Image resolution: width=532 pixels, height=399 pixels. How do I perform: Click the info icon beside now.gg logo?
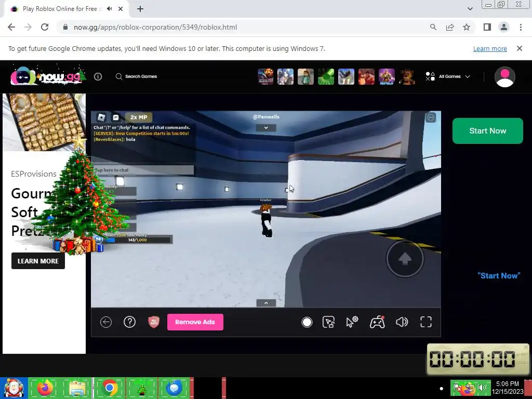point(98,77)
